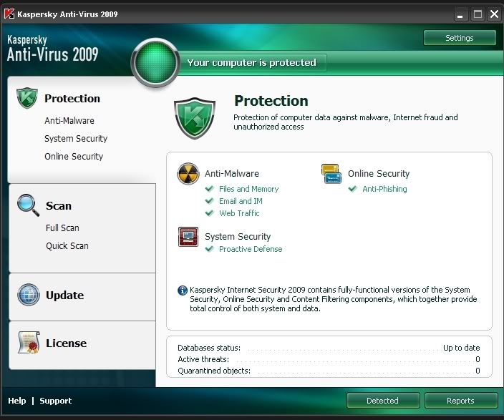
Task: Minimize the Kaspersky window
Action: click(460, 15)
